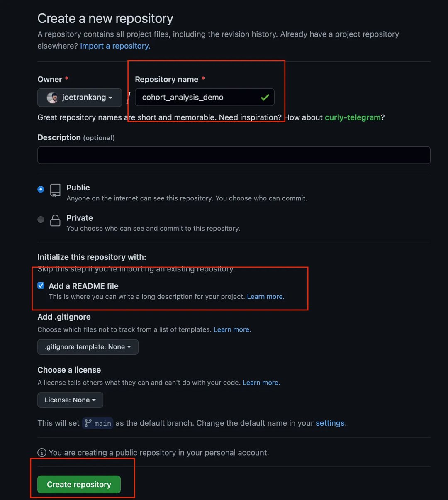Select the Public radio button
This screenshot has width=448, height=500.
pyautogui.click(x=41, y=189)
